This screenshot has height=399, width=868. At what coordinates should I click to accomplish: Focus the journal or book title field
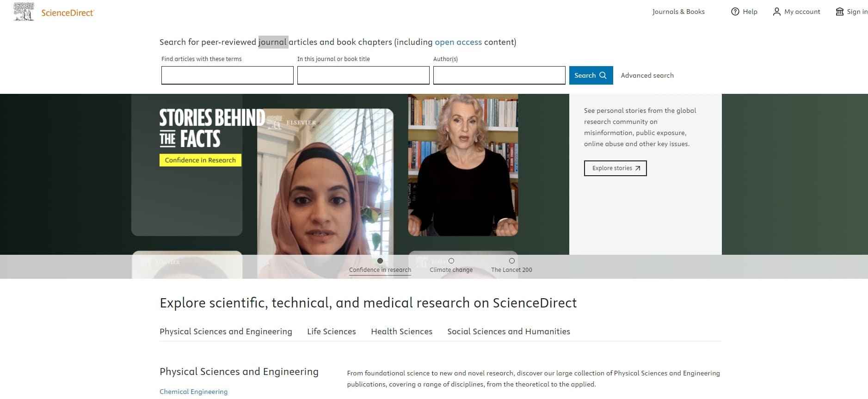(x=363, y=75)
